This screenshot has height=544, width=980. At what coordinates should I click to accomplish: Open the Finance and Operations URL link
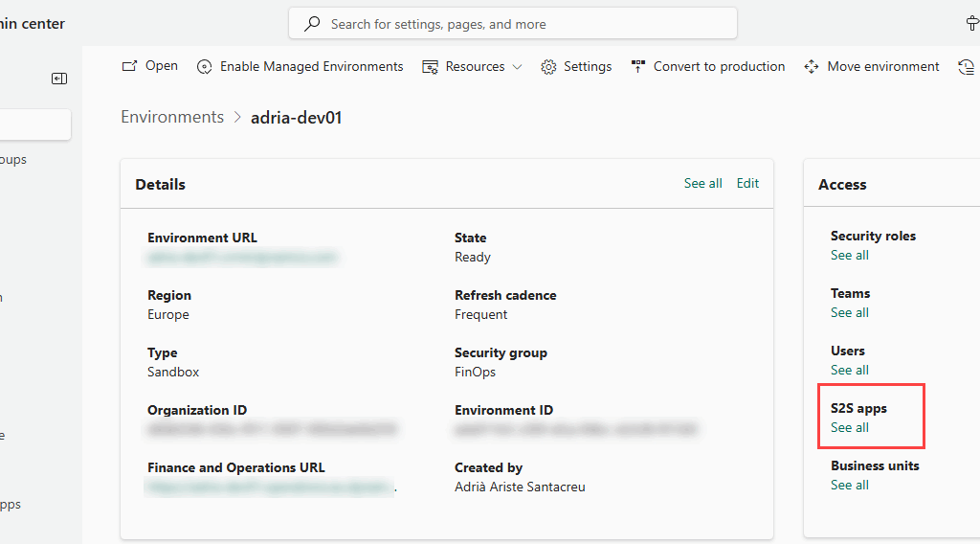tap(269, 487)
